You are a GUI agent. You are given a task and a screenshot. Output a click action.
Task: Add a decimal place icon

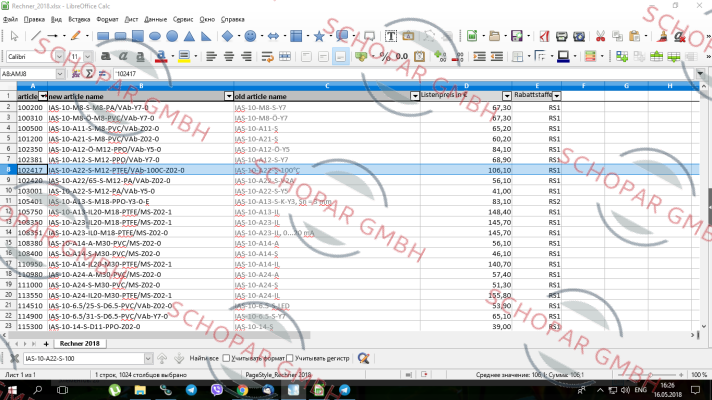(440, 56)
